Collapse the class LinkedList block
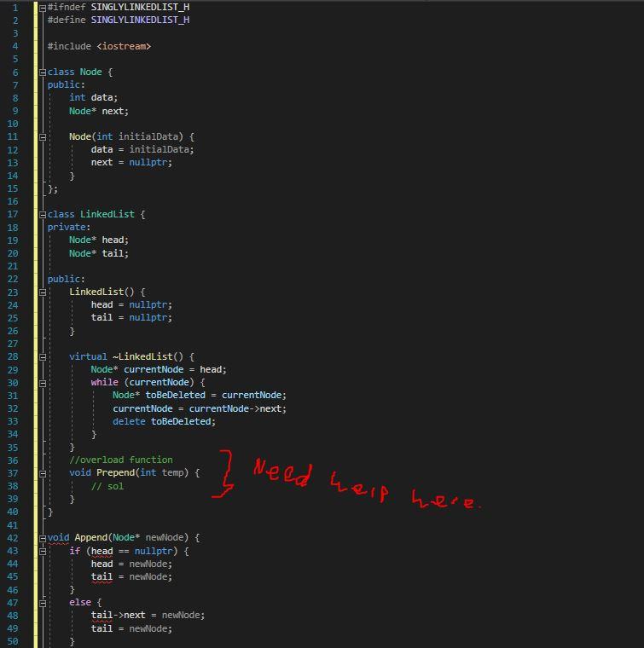This screenshot has height=648, width=644. pos(43,215)
